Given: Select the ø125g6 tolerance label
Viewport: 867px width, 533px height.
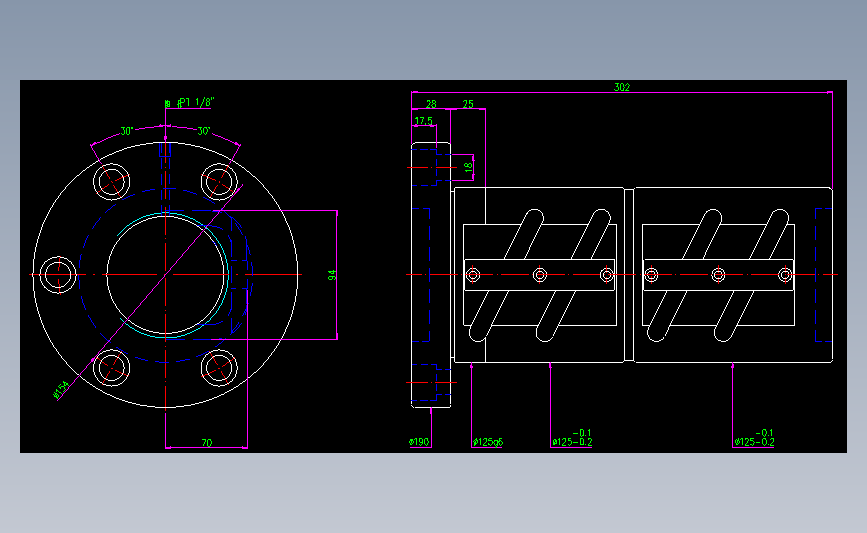Looking at the screenshot, I should [488, 442].
